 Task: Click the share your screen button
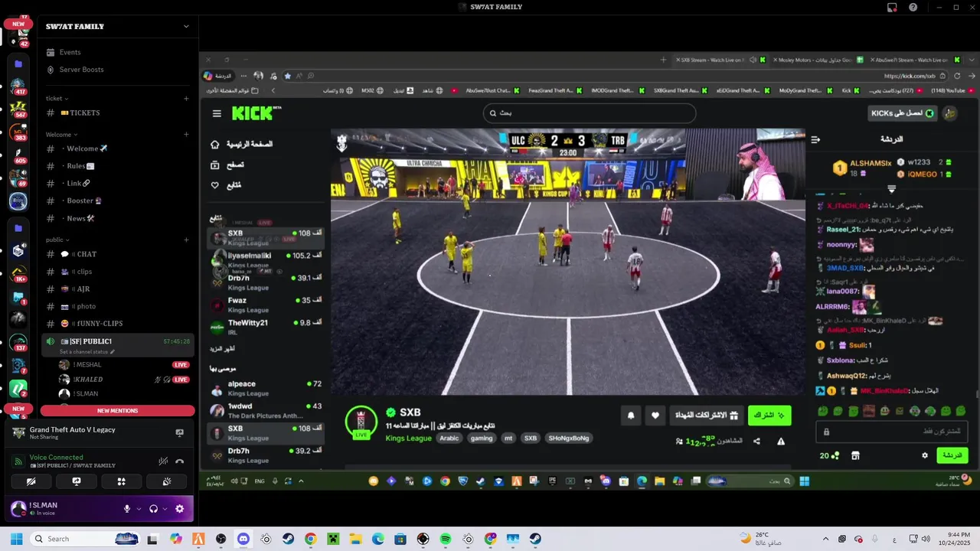[x=76, y=481]
